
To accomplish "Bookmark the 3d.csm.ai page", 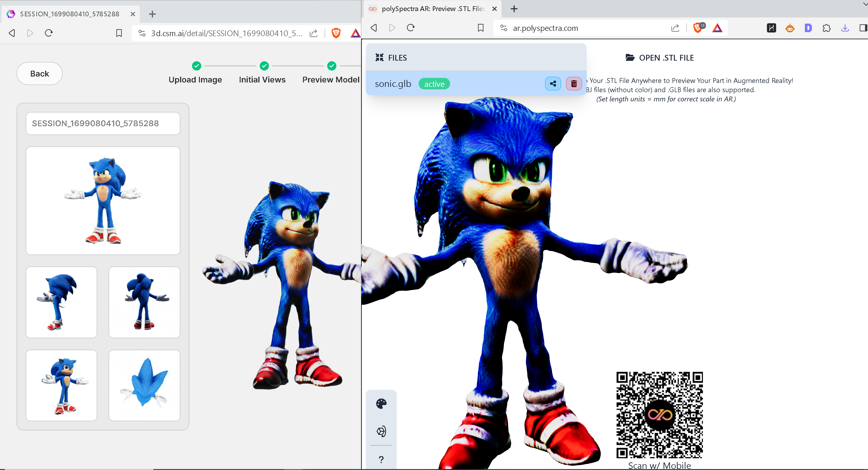I will coord(119,33).
